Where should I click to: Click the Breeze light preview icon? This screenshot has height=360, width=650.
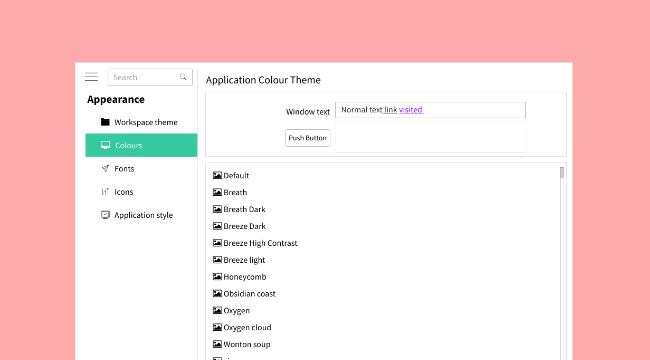click(x=217, y=260)
